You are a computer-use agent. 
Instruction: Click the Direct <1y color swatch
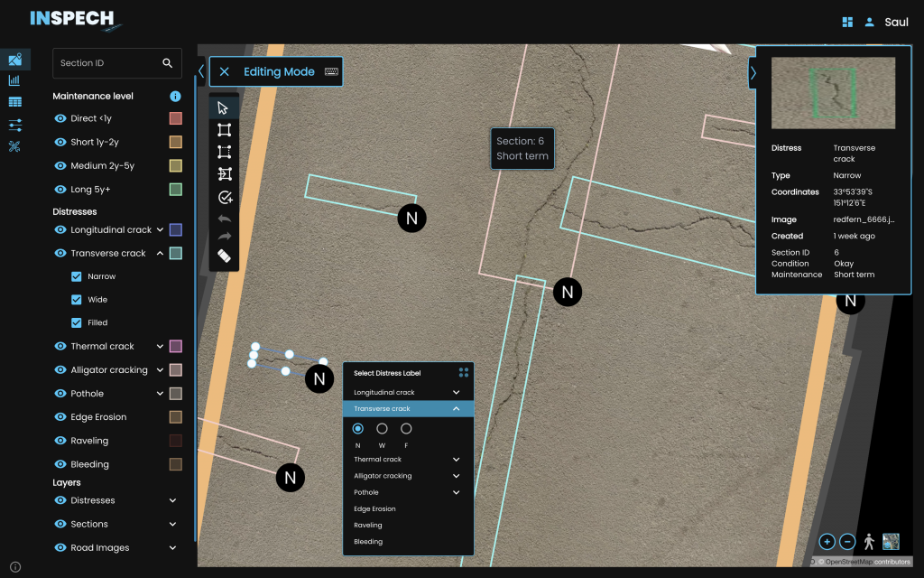[176, 118]
